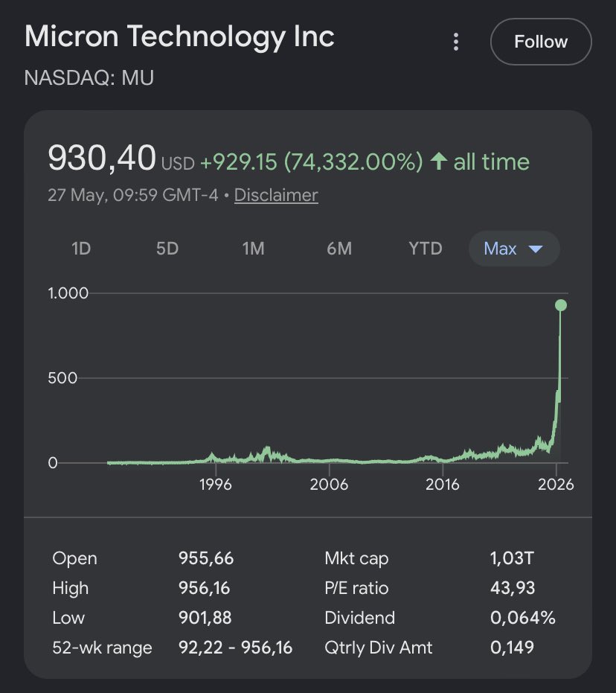Click the green end-point marker on chart
Viewport: 616px width, 693px height.
click(x=561, y=305)
